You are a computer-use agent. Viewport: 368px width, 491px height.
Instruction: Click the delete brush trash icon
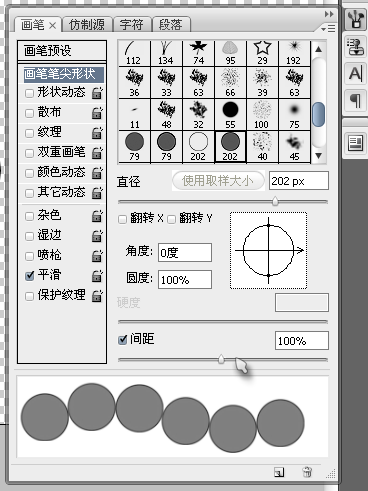click(x=307, y=472)
